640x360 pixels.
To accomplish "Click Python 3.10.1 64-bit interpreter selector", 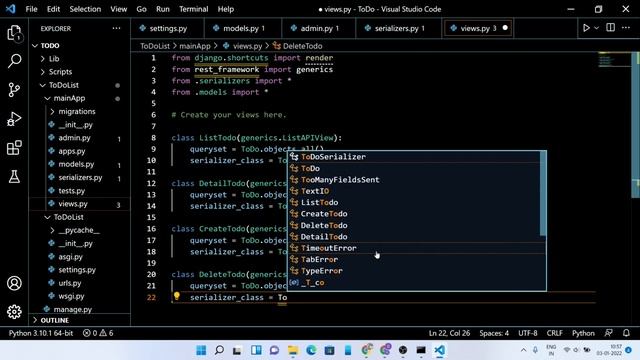I will tap(41, 333).
